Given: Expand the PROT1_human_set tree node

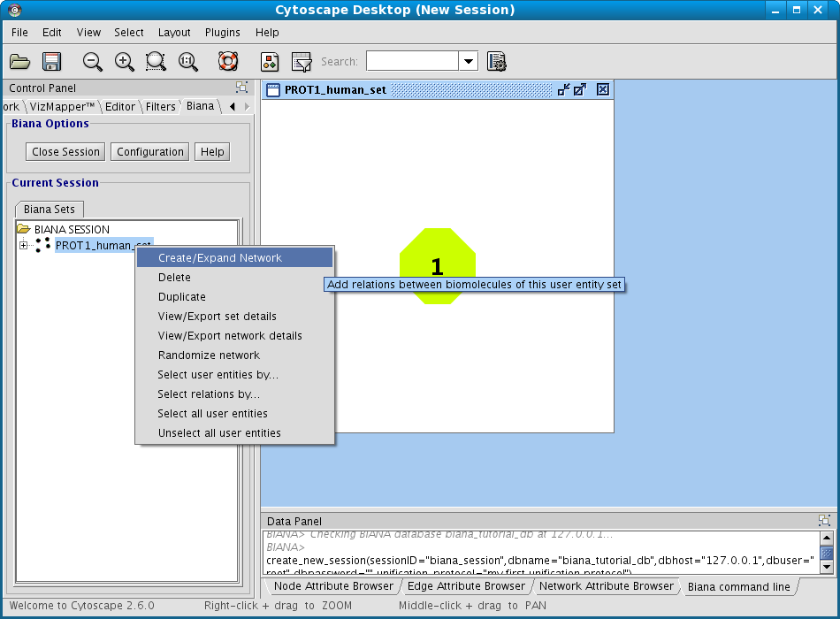Looking at the screenshot, I should pos(23,245).
